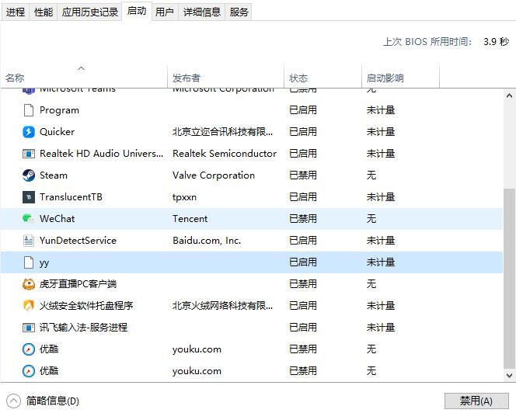This screenshot has width=516, height=420.
Task: Collapse view with 简略信息 arrow
Action: click(13, 401)
